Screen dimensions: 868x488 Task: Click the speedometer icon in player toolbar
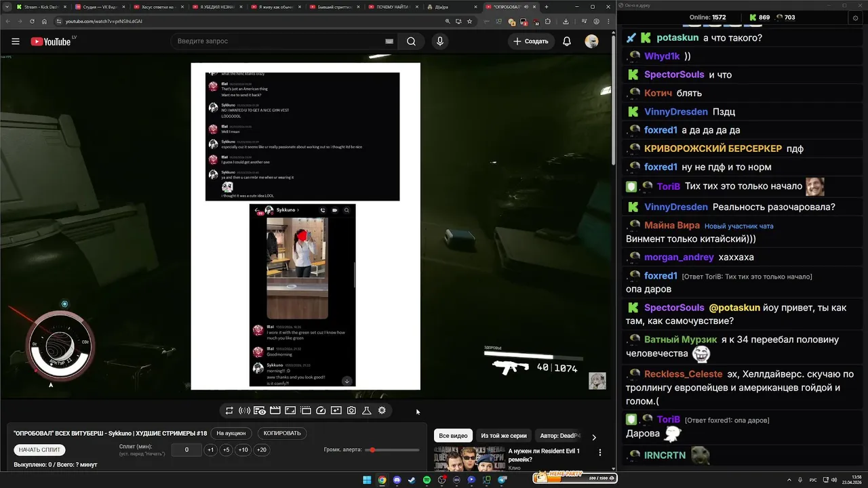[x=321, y=411]
